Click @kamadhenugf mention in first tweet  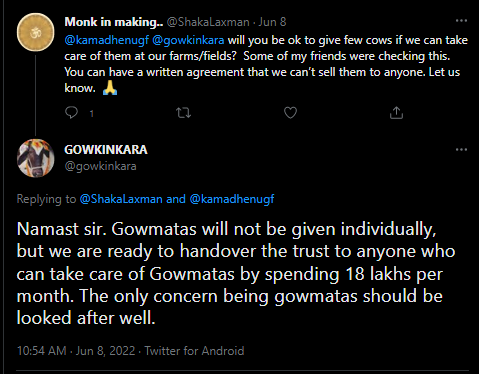coord(107,40)
